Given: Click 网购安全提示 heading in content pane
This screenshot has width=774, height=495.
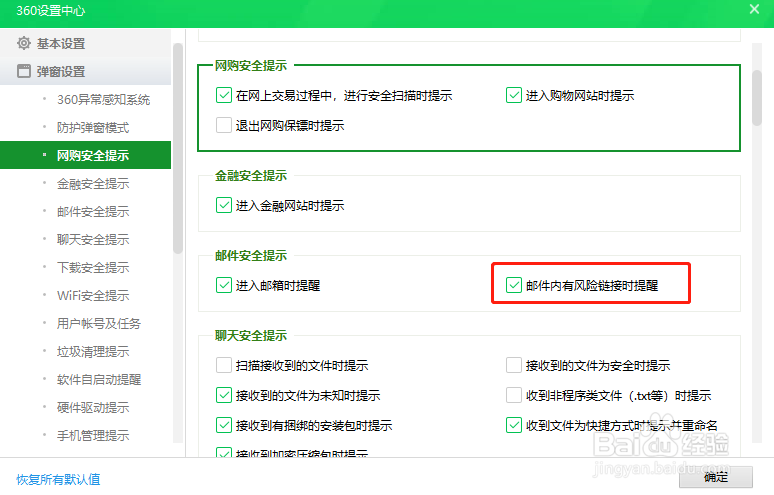Looking at the screenshot, I should (x=251, y=66).
